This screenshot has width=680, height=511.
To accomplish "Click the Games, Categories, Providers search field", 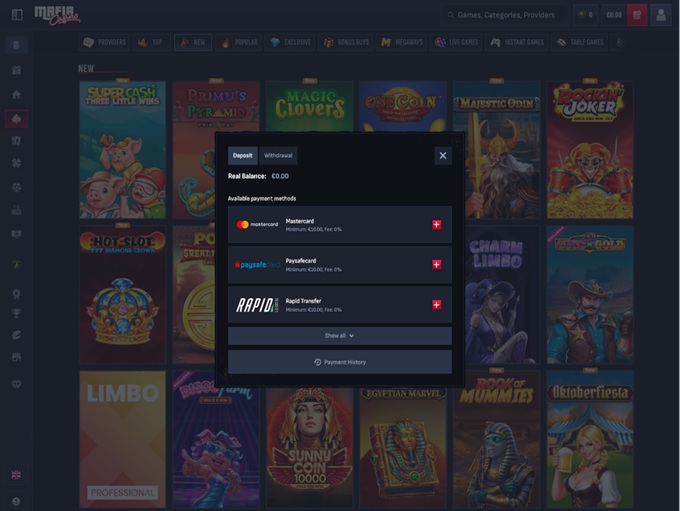I will (503, 15).
